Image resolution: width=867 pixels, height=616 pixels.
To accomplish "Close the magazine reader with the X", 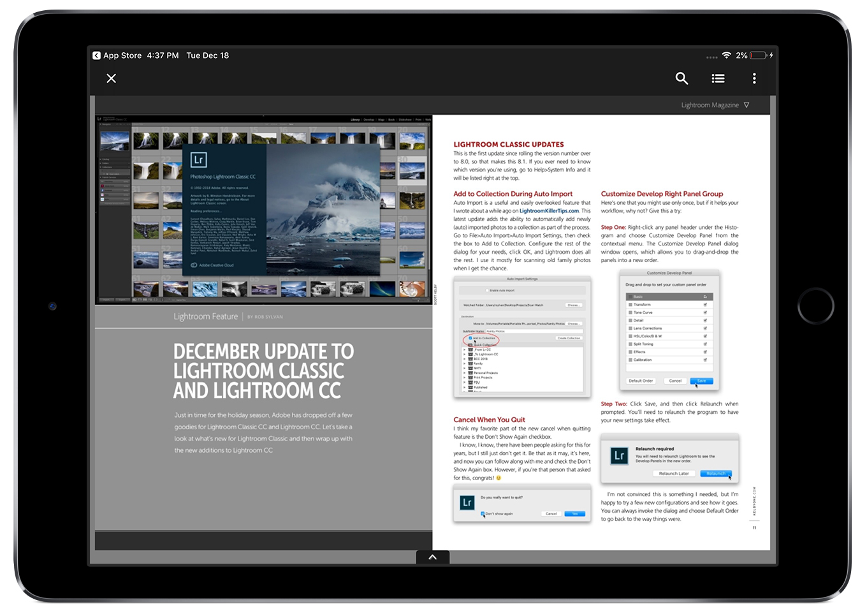I will (111, 78).
